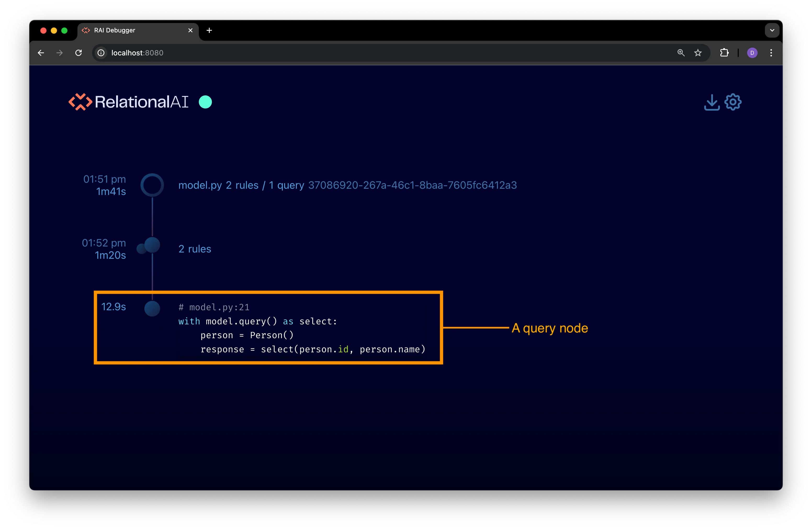Click the RelationalAI logo
This screenshot has width=812, height=529.
(129, 102)
